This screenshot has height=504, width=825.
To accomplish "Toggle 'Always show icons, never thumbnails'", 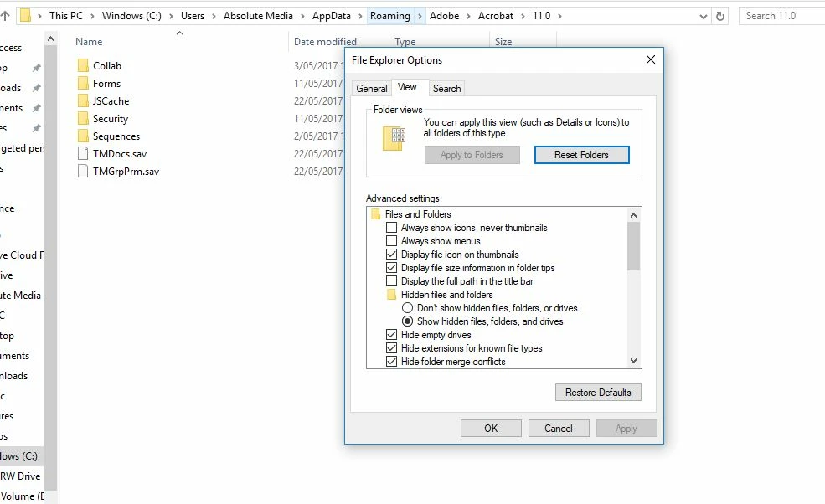I will (391, 228).
